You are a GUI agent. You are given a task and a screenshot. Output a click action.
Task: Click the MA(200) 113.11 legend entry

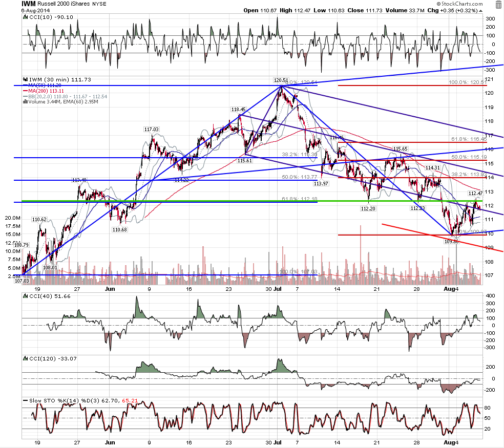[44, 91]
